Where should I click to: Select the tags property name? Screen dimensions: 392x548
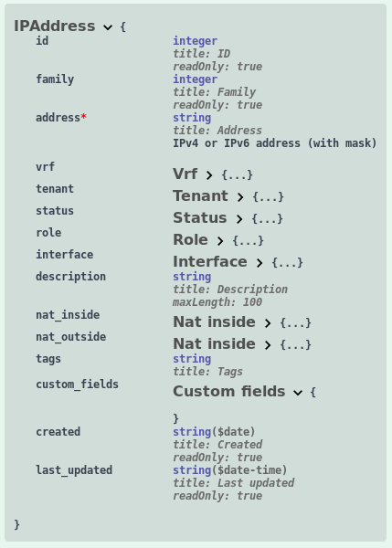point(48,359)
